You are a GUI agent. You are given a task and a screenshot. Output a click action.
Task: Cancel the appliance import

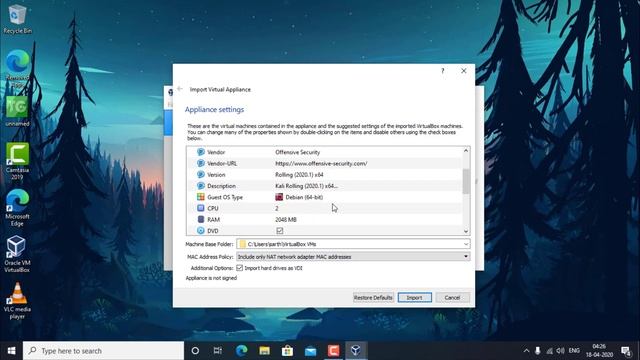[x=452, y=298]
